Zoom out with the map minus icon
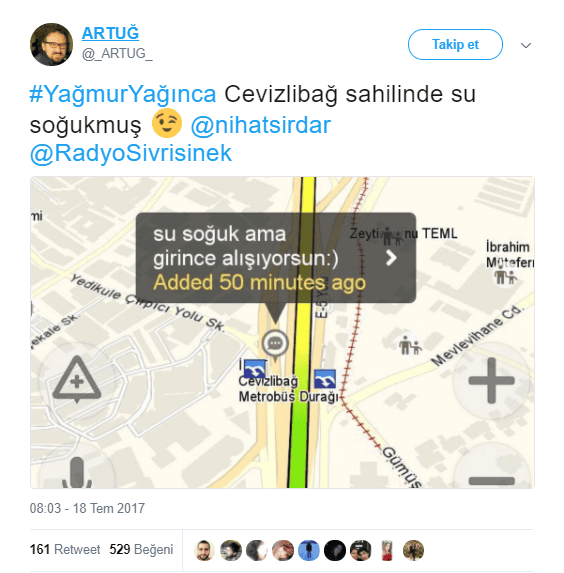This screenshot has height=573, width=564. point(492,481)
